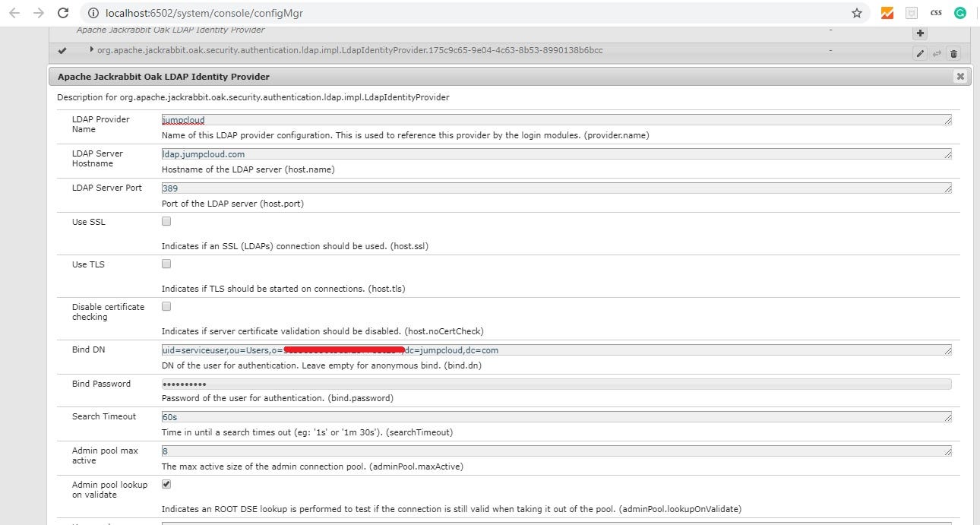Enable the Use SSL checkbox
Viewport: 980px width, 525px height.
tap(166, 221)
